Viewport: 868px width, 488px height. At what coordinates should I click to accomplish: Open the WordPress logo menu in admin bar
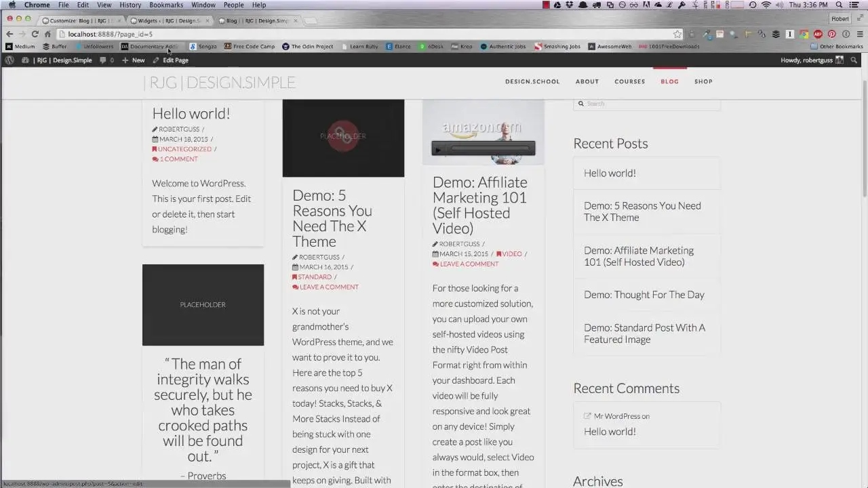(x=9, y=60)
